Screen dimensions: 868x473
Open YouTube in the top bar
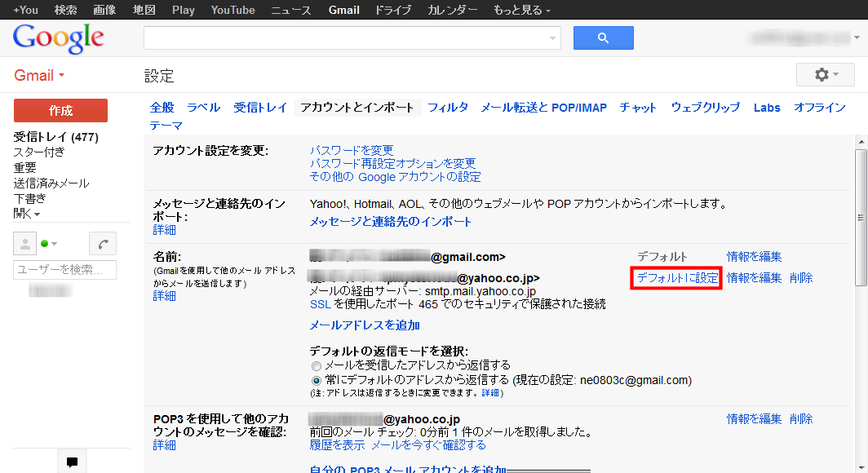point(232,10)
